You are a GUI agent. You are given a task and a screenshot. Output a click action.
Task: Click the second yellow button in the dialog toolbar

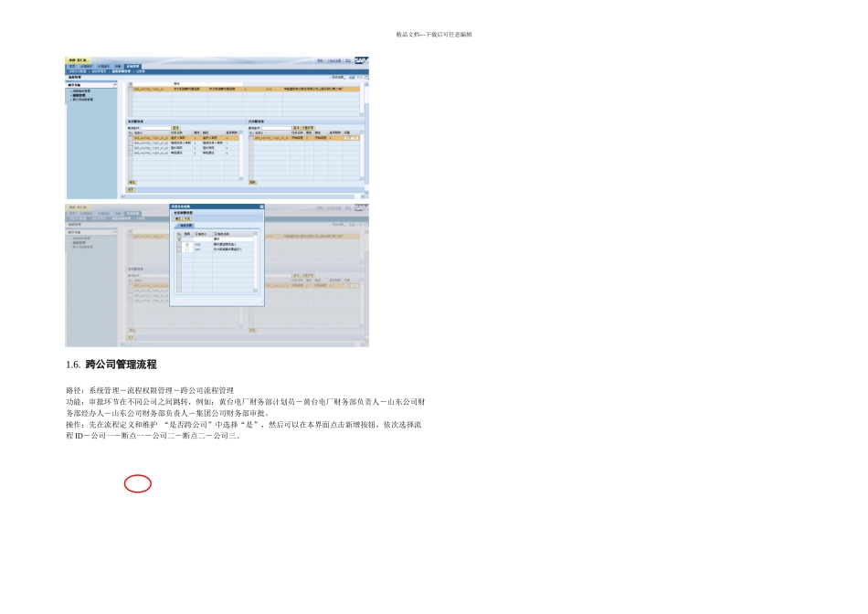tap(186, 218)
